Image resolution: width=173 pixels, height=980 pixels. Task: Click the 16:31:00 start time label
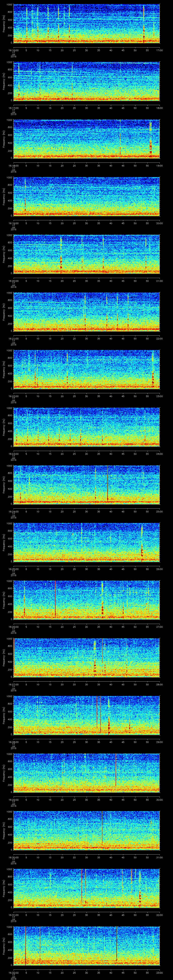[x=13, y=915]
